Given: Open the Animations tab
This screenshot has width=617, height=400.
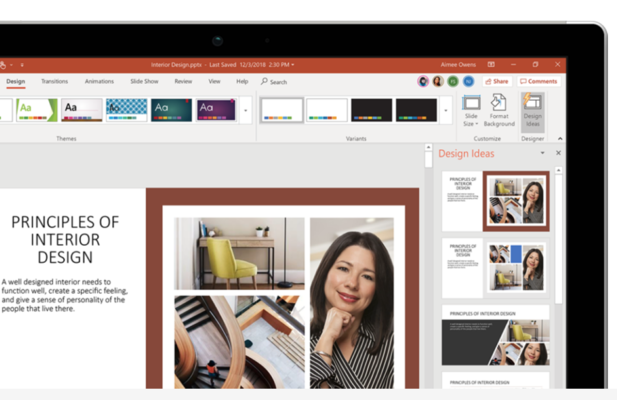Looking at the screenshot, I should click(x=99, y=81).
